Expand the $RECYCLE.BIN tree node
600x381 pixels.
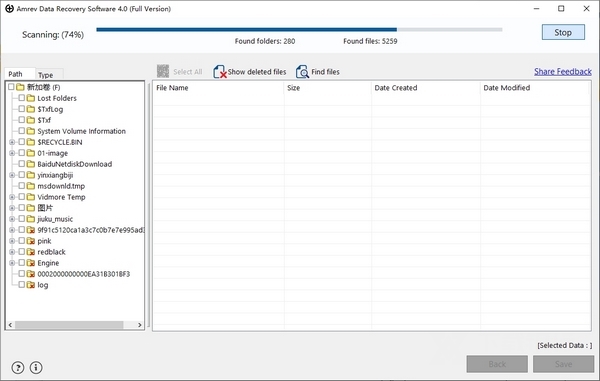tap(12, 142)
